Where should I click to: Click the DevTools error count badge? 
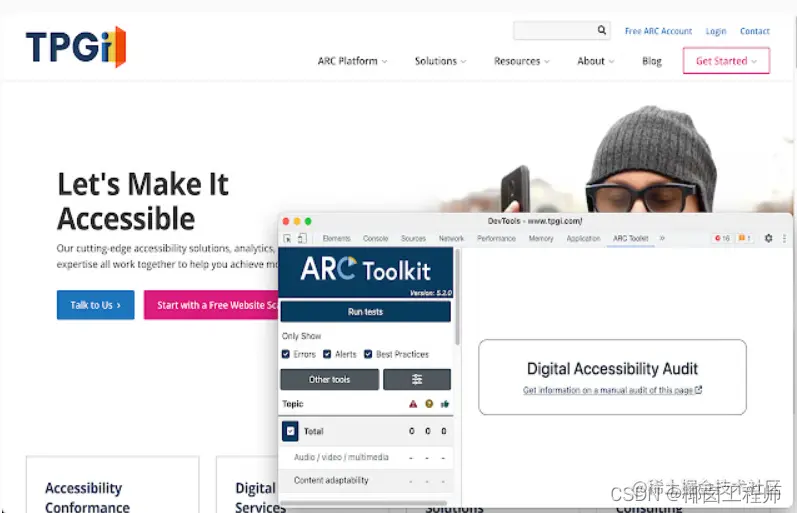[x=722, y=238]
